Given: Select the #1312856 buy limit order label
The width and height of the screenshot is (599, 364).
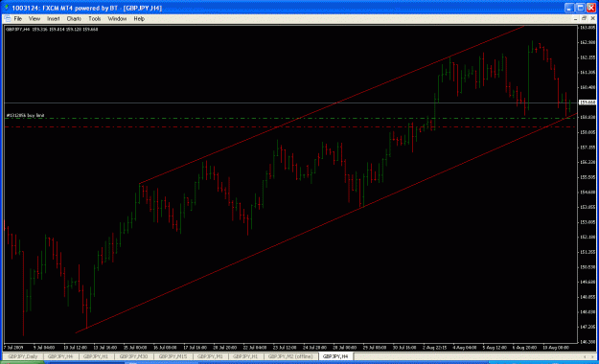Looking at the screenshot, I should coord(25,115).
